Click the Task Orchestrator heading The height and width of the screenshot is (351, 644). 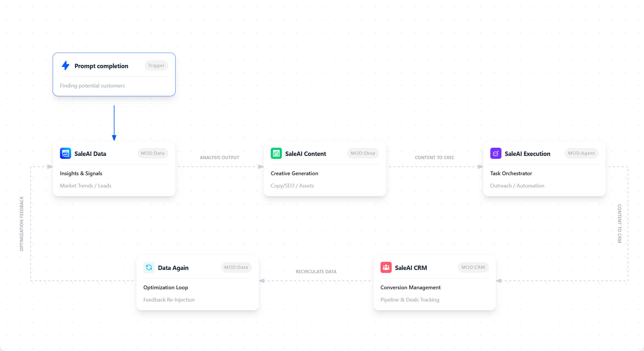511,173
